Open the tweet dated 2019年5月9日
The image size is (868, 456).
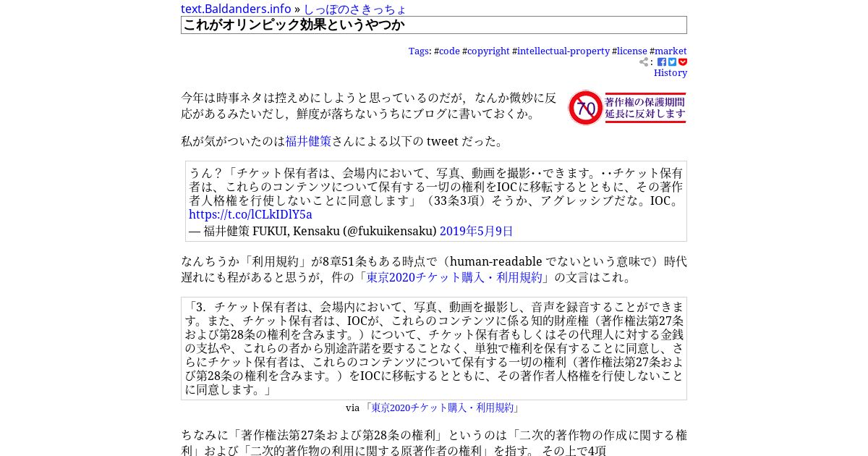coord(476,231)
